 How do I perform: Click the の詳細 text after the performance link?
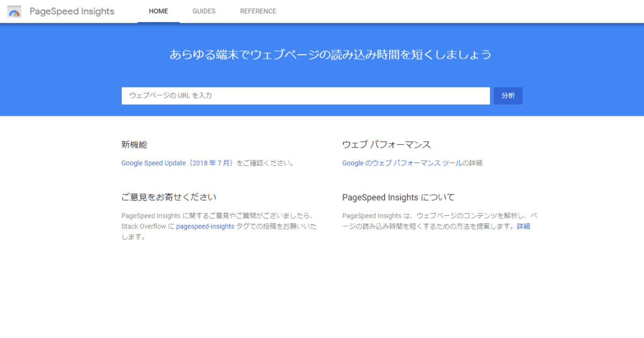[x=472, y=163]
